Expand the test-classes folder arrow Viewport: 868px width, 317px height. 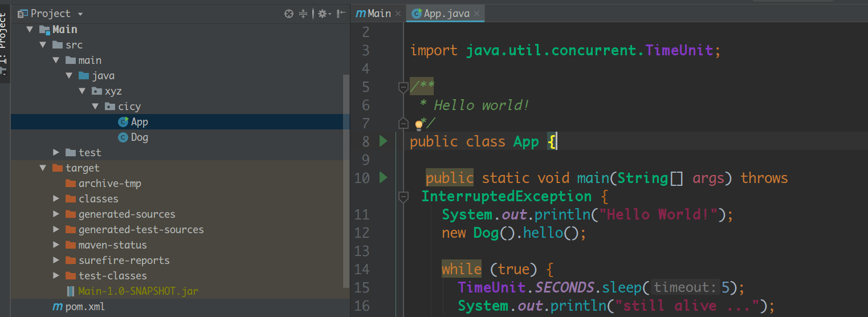coord(56,275)
